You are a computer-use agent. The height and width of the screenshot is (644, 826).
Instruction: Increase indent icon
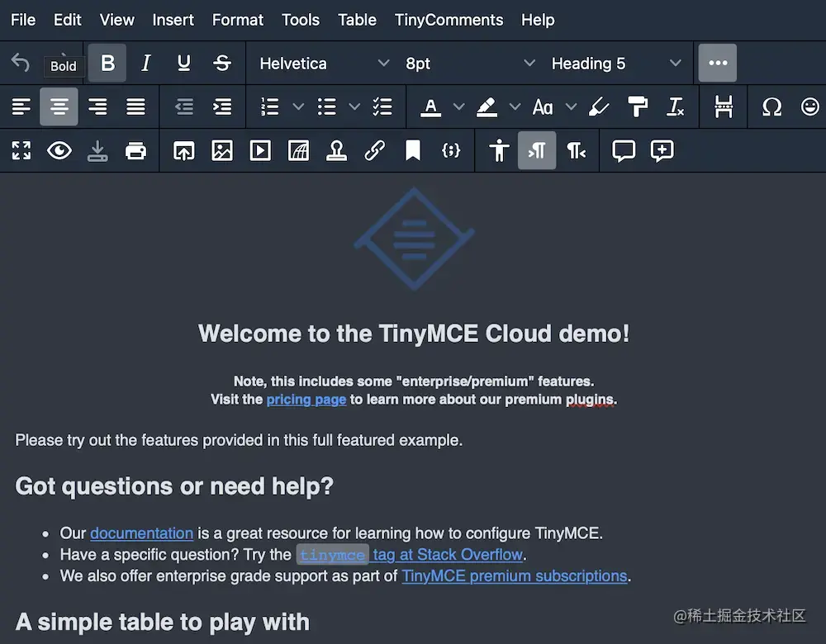tap(222, 107)
